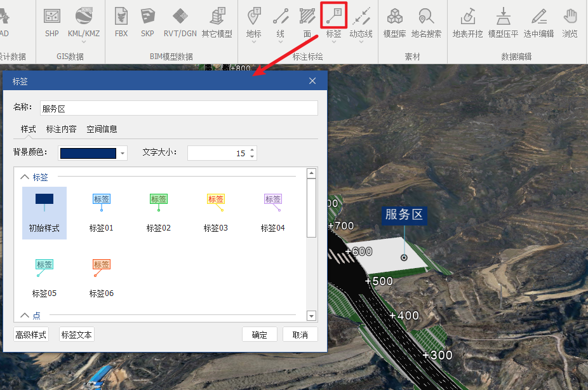Screen dimensions: 588x390
Task: Collapse the 标签 style group
Action: (25, 177)
